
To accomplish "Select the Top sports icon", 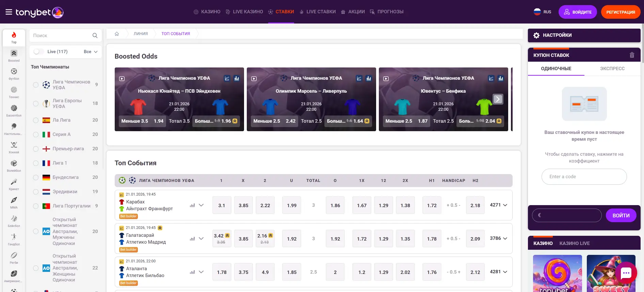I will 14,37.
